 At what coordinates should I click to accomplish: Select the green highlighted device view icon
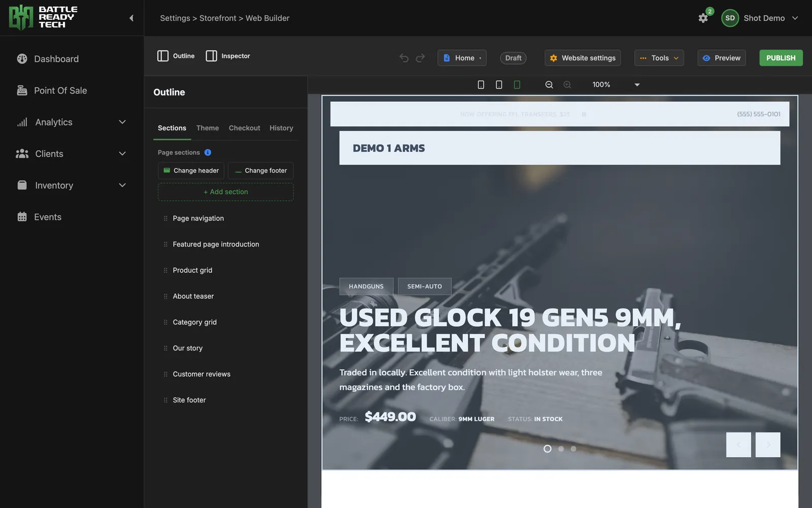pyautogui.click(x=517, y=85)
